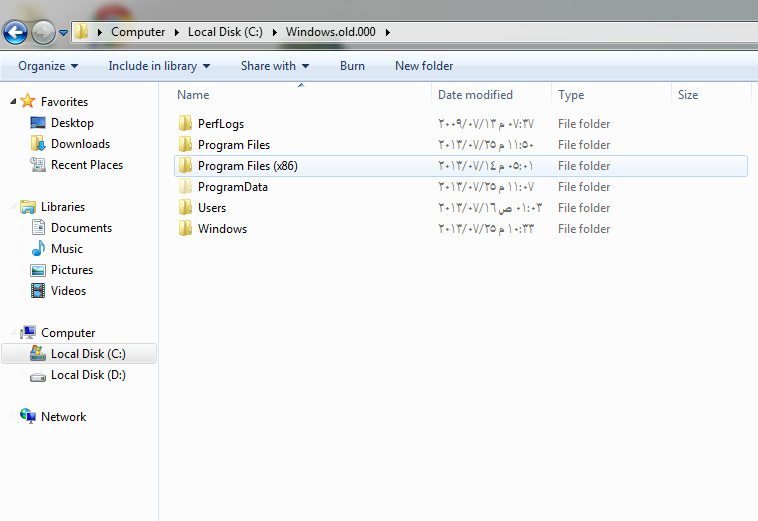Select the PerfLogs folder icon
The width and height of the screenshot is (758, 521).
click(185, 123)
